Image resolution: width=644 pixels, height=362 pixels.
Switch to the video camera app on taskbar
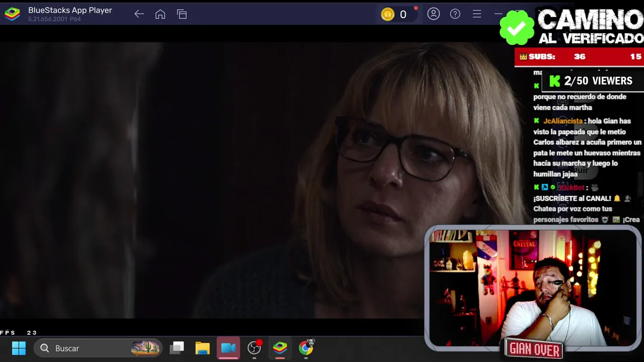click(x=228, y=348)
